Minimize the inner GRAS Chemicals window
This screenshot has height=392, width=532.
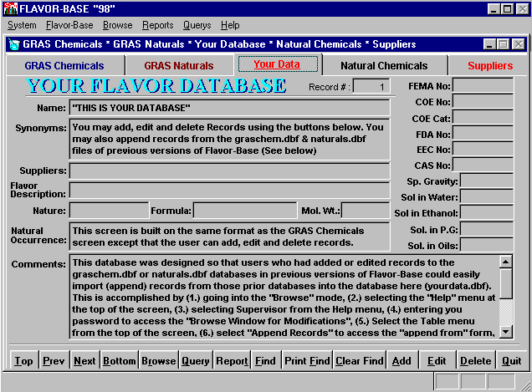489,44
